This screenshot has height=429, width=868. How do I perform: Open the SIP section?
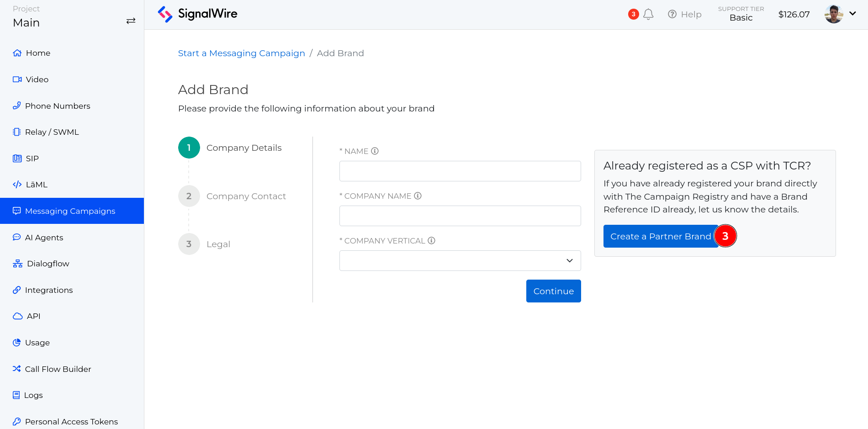(x=32, y=158)
